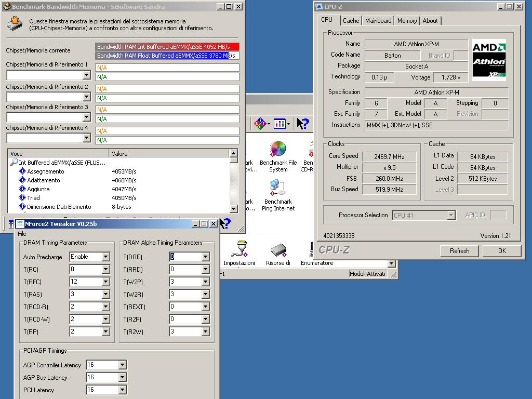Click the icon grid view toolbar button
The width and height of the screenshot is (532, 399).
(280, 124)
